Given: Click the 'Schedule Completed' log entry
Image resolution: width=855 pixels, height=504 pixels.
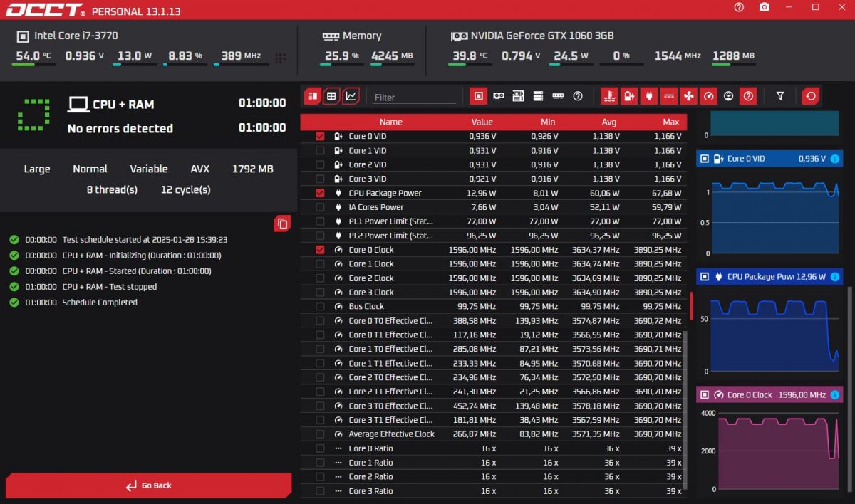Looking at the screenshot, I should click(x=100, y=303).
